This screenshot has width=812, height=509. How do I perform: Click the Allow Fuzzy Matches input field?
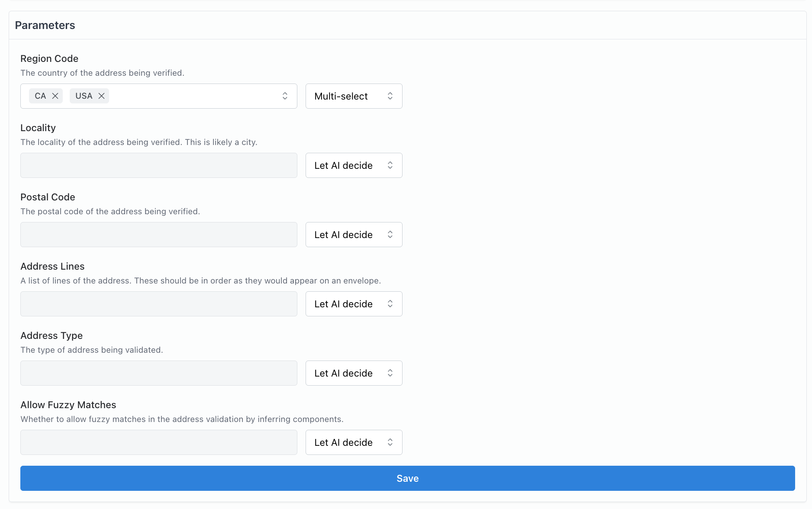[158, 442]
